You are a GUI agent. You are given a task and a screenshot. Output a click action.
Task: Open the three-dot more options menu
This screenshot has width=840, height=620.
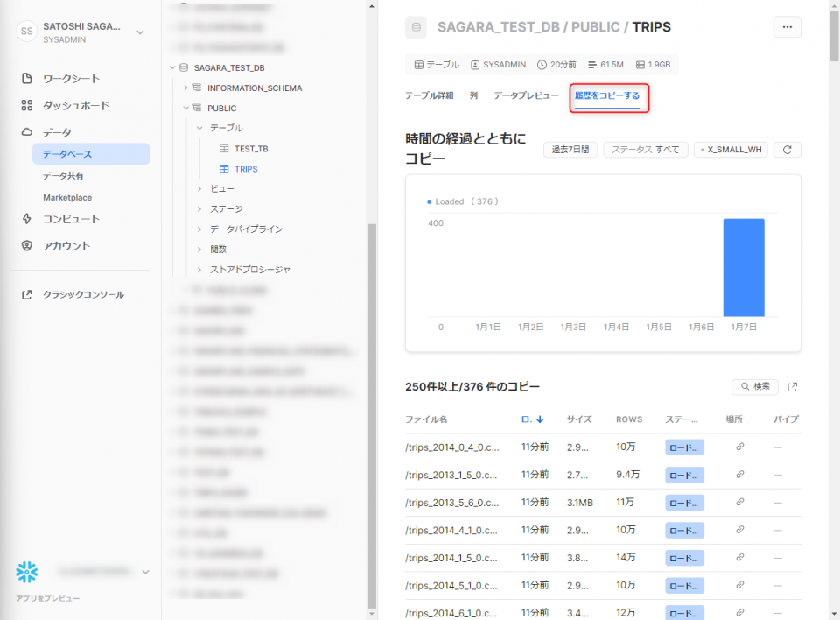pyautogui.click(x=787, y=27)
